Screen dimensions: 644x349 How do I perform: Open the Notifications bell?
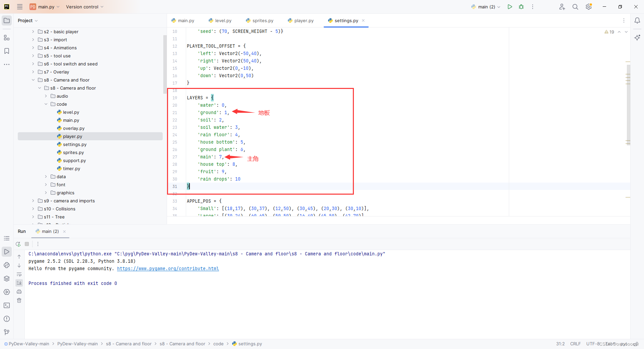[x=637, y=20]
